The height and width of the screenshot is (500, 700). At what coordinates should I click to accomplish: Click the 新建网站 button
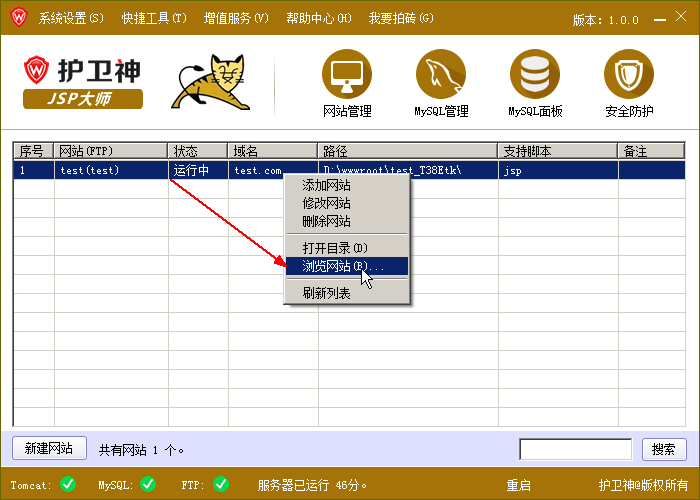[x=49, y=448]
